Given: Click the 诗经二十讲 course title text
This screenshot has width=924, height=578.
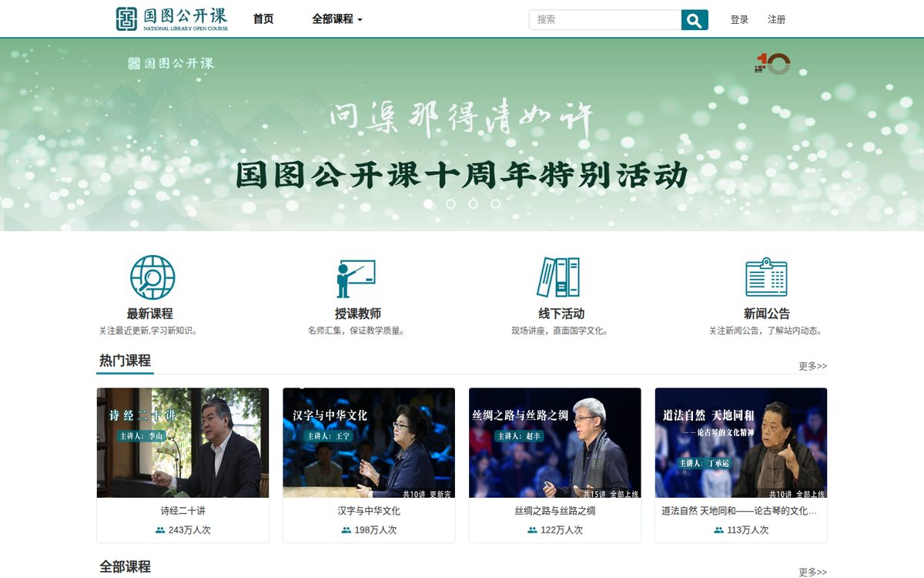Looking at the screenshot, I should click(182, 511).
